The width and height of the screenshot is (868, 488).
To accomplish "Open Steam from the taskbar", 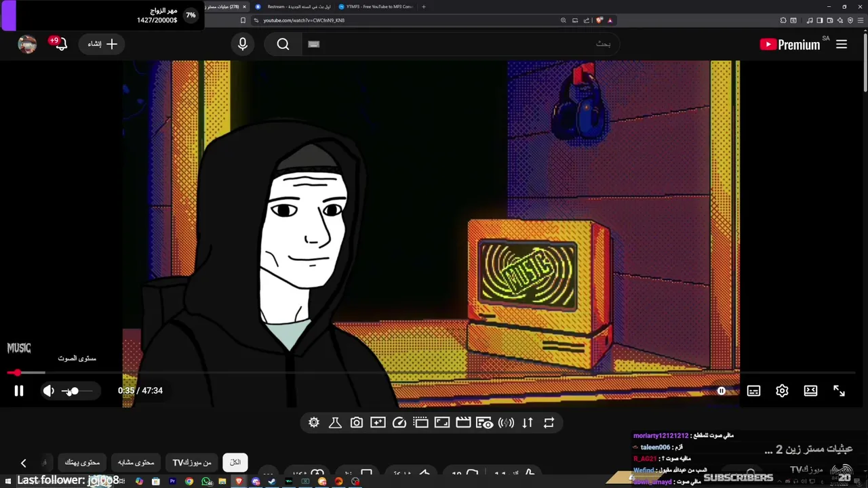I will 272,481.
